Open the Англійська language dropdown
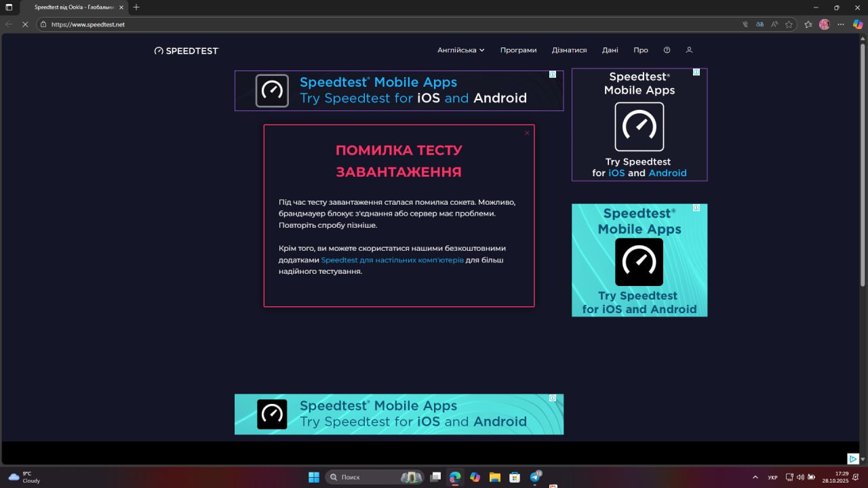 tap(461, 50)
